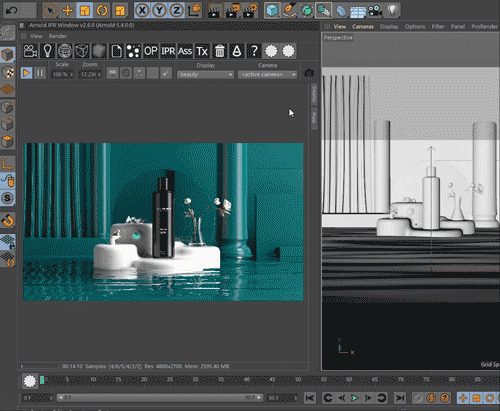Add an Arnold light via bulb icon

click(47, 51)
